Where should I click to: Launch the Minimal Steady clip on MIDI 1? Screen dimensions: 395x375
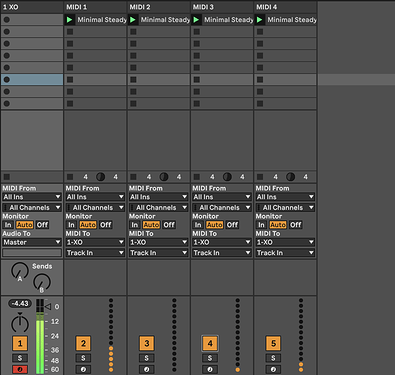point(70,20)
